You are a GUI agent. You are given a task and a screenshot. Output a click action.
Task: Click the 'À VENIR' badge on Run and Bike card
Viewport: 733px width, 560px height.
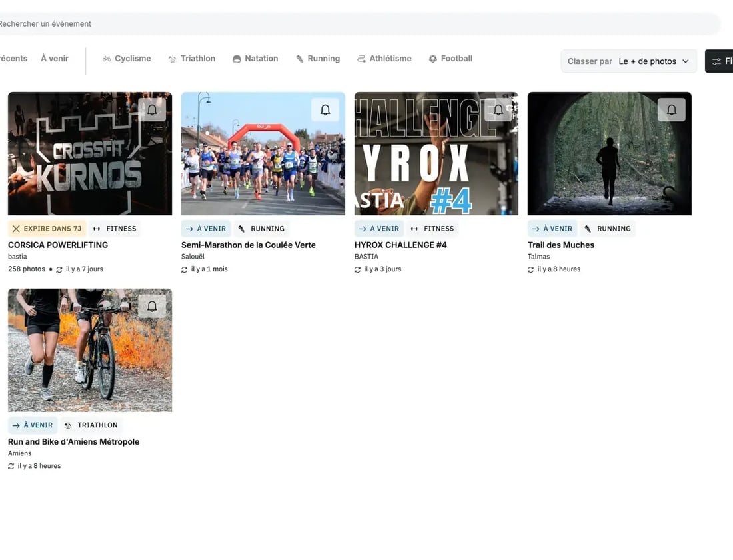(x=33, y=425)
